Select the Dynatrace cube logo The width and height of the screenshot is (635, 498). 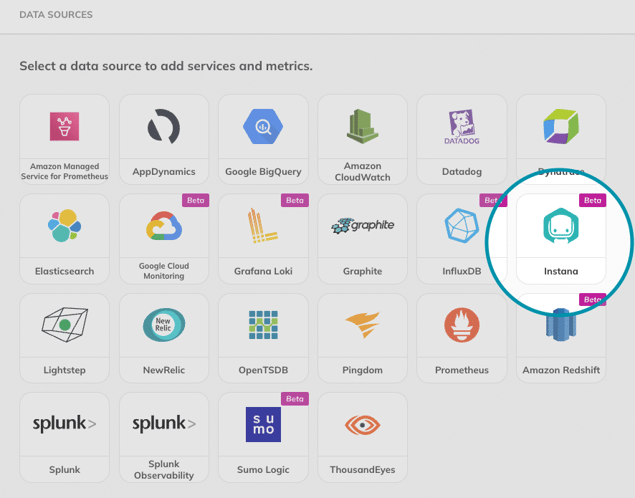561,126
